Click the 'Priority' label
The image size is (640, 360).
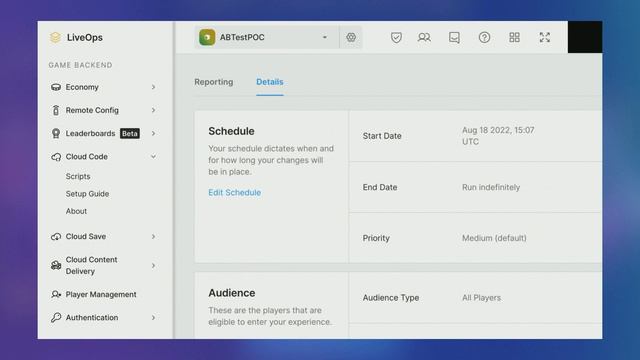coord(376,238)
